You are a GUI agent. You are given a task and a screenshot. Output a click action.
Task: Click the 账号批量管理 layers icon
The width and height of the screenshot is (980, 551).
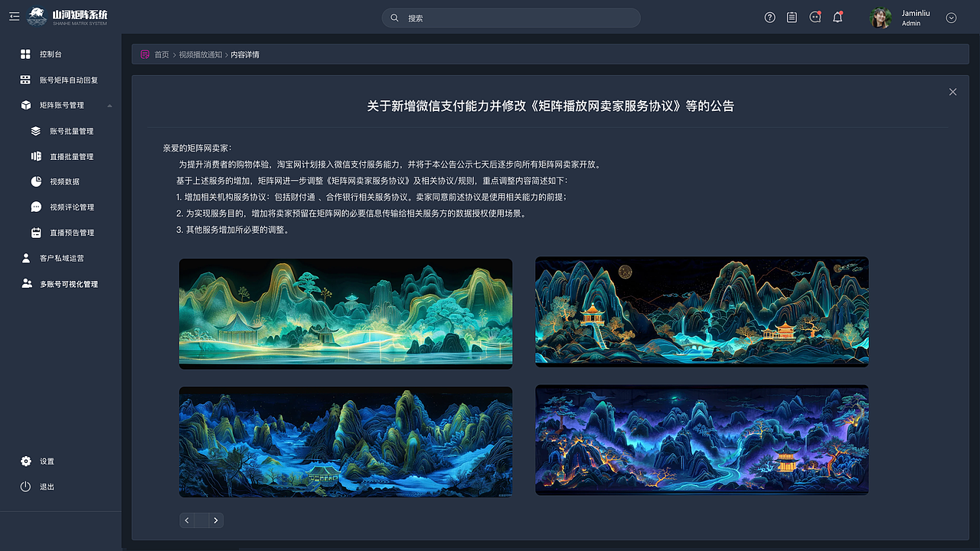(36, 131)
